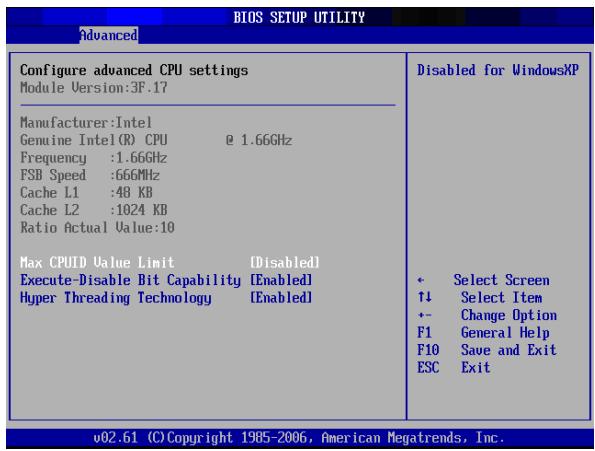Click the F10 key label
Viewport: 595px width, 451px height.
pyautogui.click(x=428, y=350)
